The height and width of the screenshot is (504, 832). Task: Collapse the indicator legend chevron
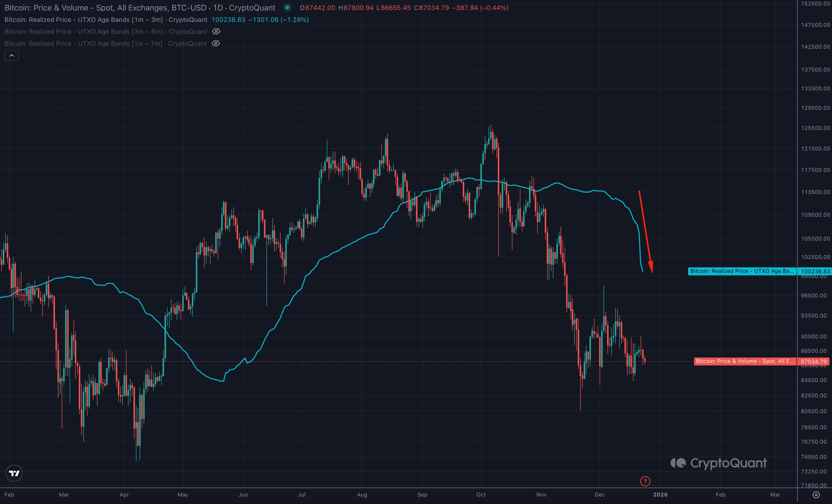(x=11, y=55)
